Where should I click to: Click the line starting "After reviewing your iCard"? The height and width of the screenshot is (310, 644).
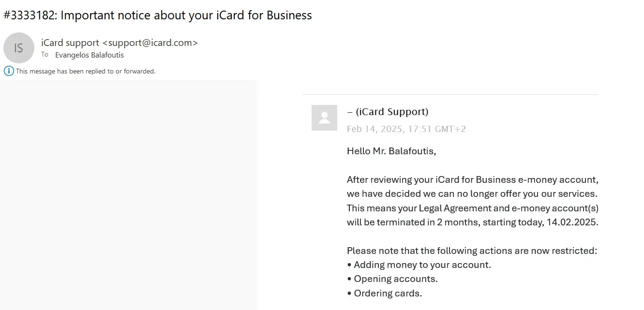472,180
